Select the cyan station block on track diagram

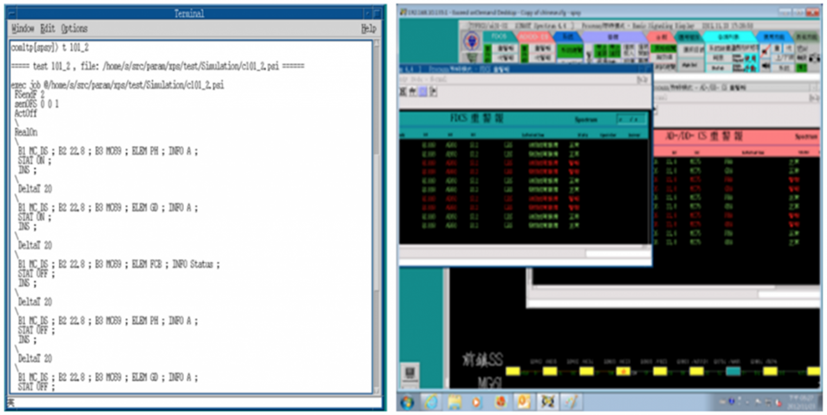[733, 370]
